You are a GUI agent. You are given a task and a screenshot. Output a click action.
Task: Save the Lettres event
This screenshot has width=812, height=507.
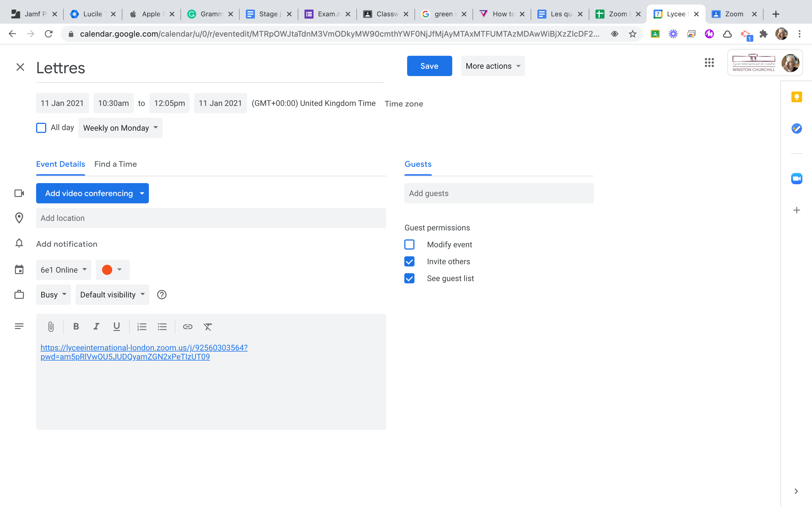(429, 66)
